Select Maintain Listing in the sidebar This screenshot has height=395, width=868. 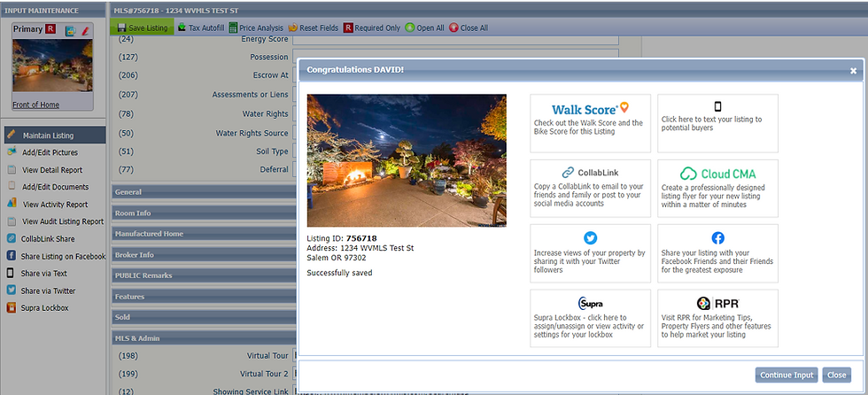pos(54,135)
